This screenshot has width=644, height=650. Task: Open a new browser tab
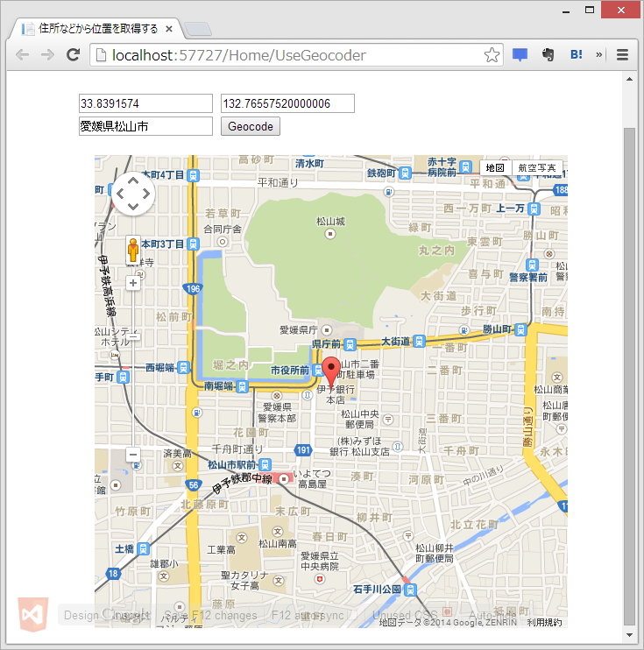pyautogui.click(x=198, y=30)
